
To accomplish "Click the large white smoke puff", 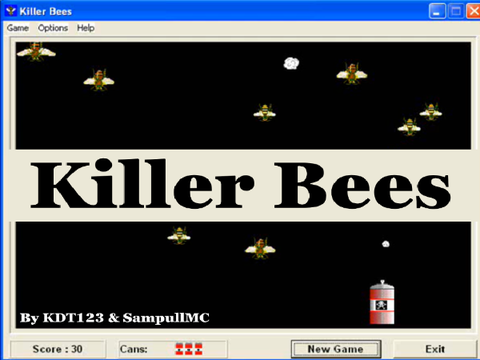I will click(x=291, y=63).
